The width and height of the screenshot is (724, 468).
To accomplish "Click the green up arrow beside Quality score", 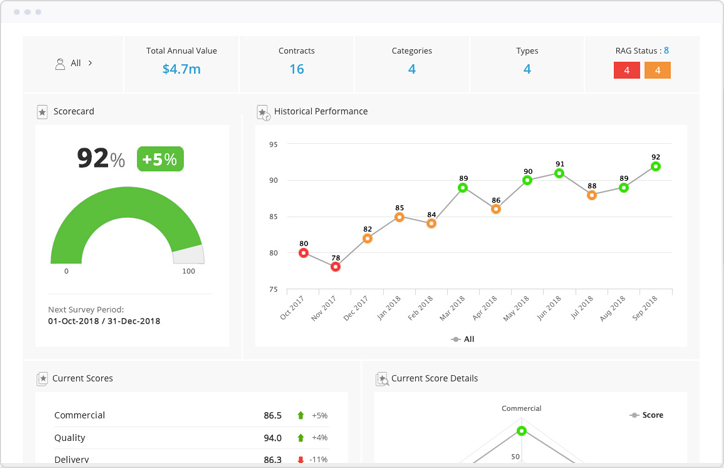I will pyautogui.click(x=300, y=438).
